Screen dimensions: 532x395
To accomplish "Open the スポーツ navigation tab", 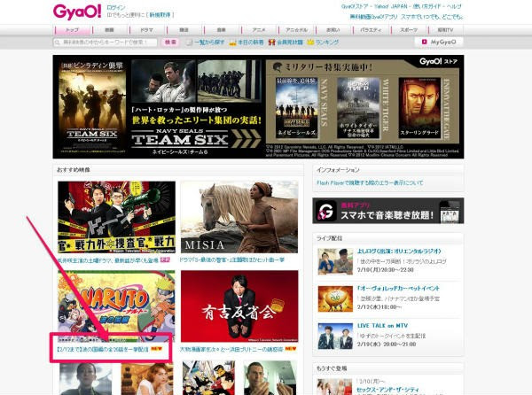I will [409, 30].
